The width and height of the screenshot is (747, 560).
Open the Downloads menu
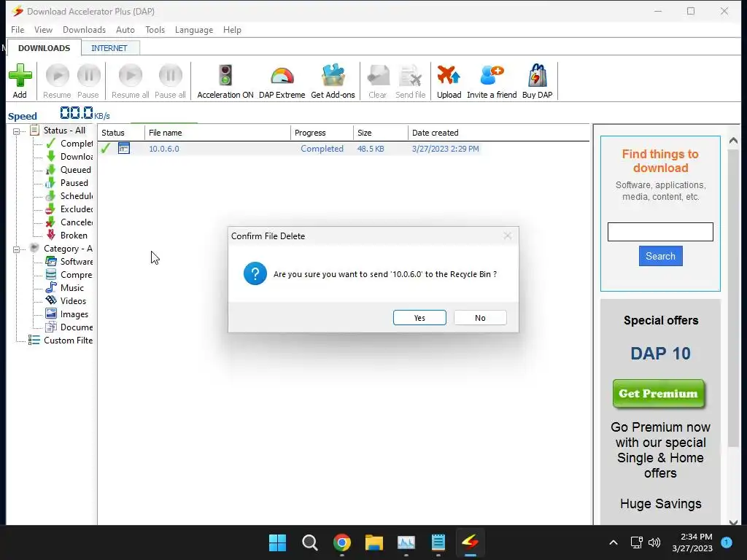tap(85, 29)
